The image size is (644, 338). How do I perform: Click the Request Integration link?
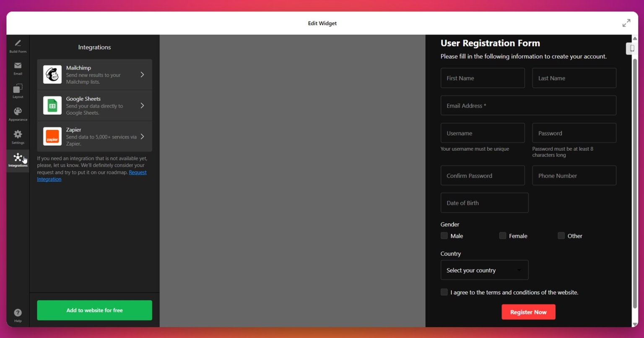click(49, 179)
